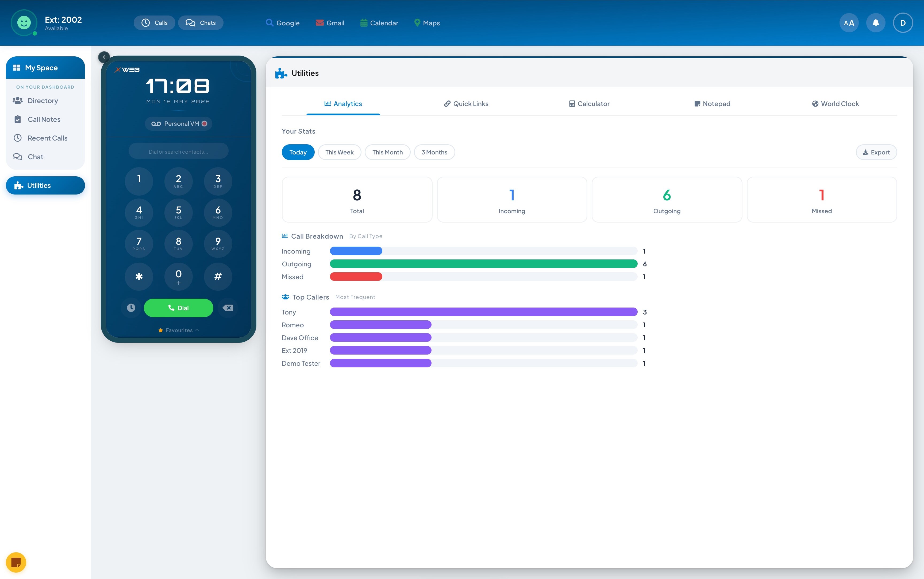Select Utilities in the sidebar
Viewport: 924px width, 579px height.
point(45,185)
